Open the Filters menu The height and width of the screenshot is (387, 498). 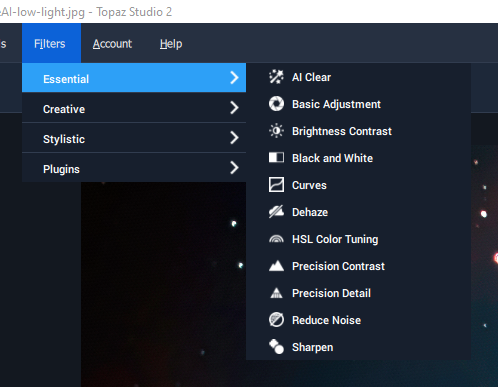click(x=51, y=43)
